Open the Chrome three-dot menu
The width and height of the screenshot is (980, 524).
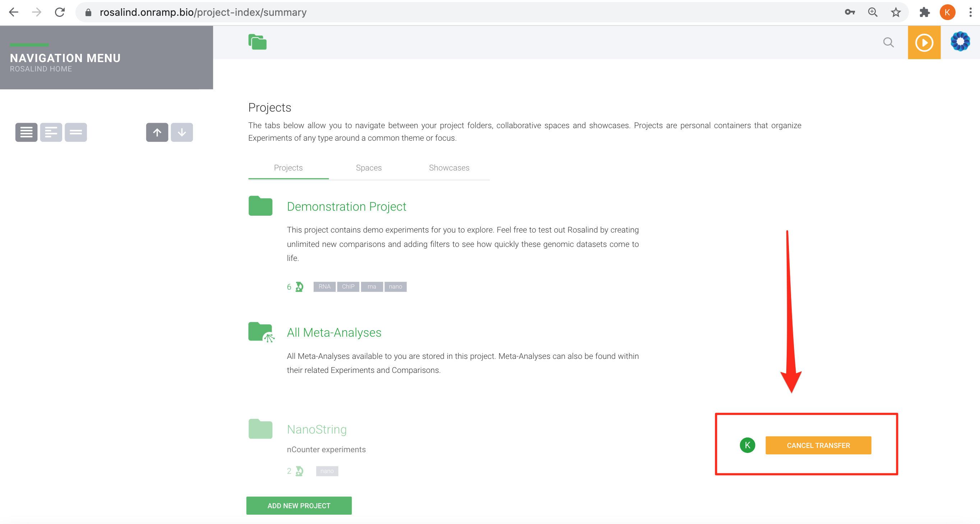[971, 12]
